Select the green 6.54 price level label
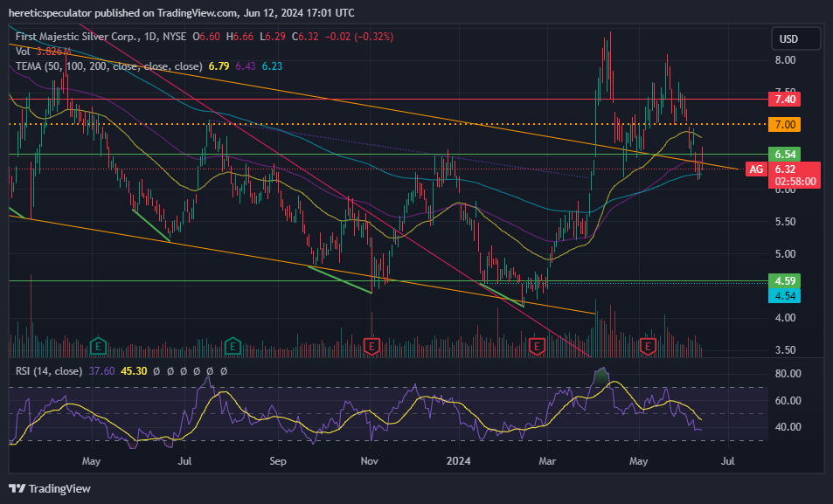The height and width of the screenshot is (504, 833). click(x=785, y=155)
